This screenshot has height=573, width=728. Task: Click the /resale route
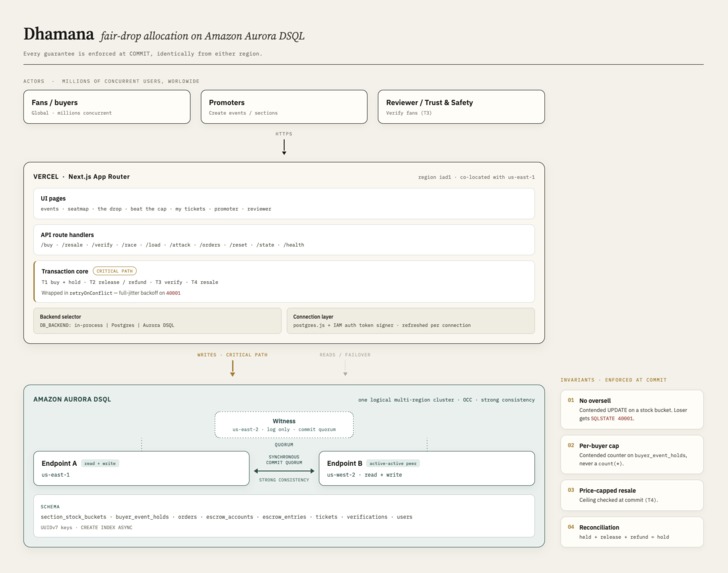(x=72, y=245)
